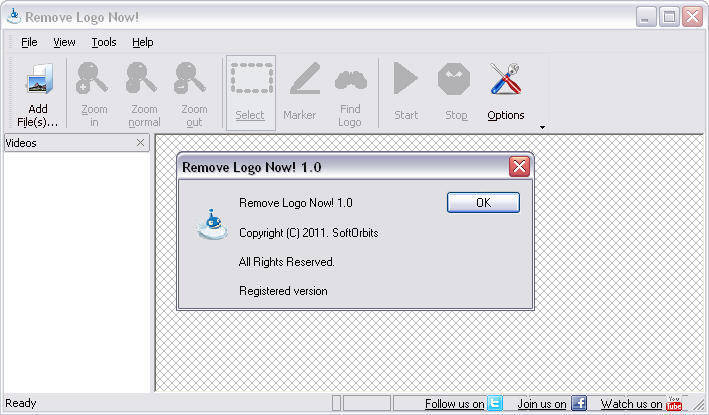Click 'Copyright (C) 2011. SoftOrbits' text
Image resolution: width=709 pixels, height=415 pixels.
point(308,233)
